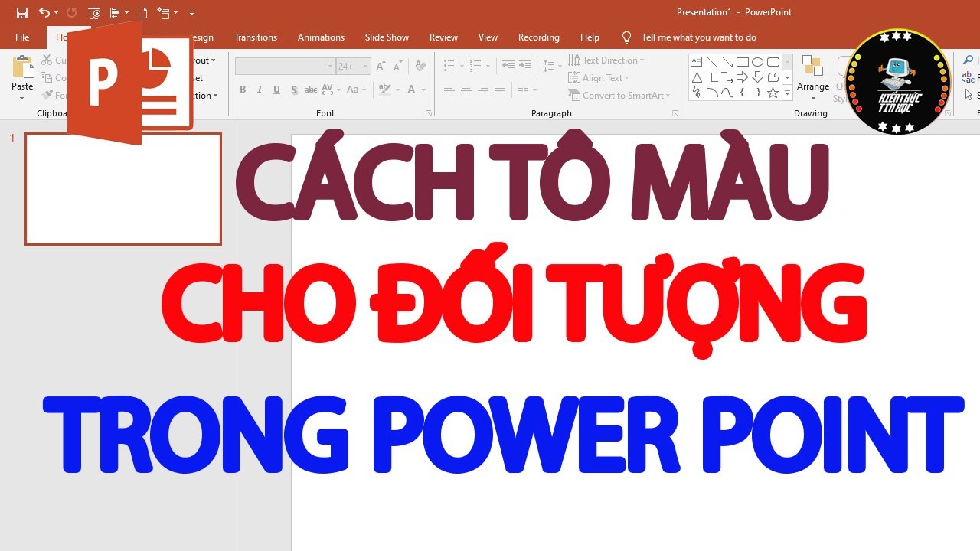This screenshot has width=980, height=551.
Task: Open the Font dialog launcher
Action: point(428,113)
